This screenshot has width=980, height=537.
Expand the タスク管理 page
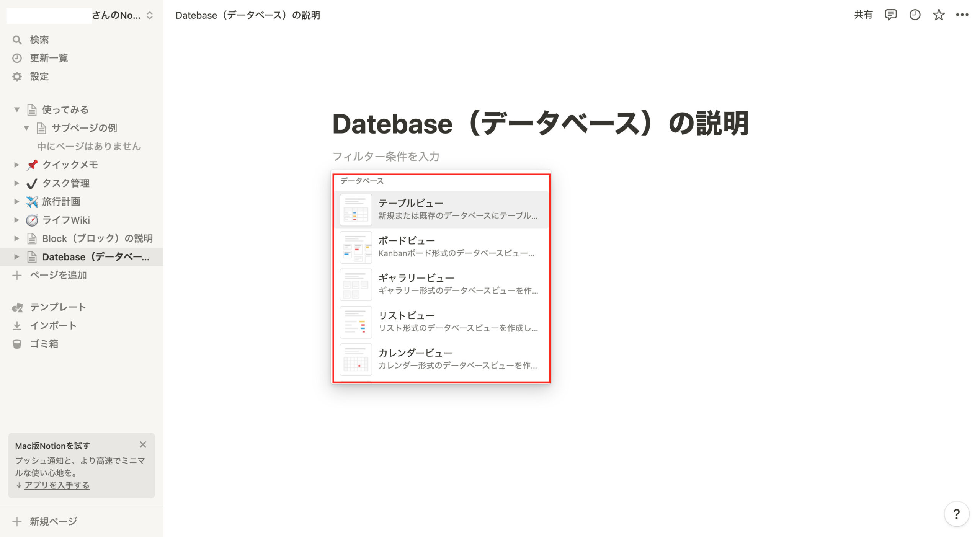pyautogui.click(x=17, y=183)
